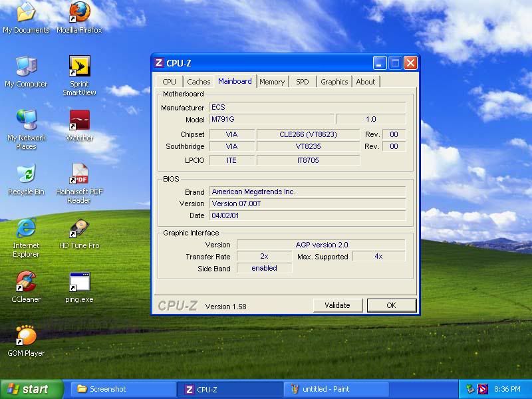Switch to the Graphics tab
Viewport: 532px width, 399px height.
click(334, 82)
